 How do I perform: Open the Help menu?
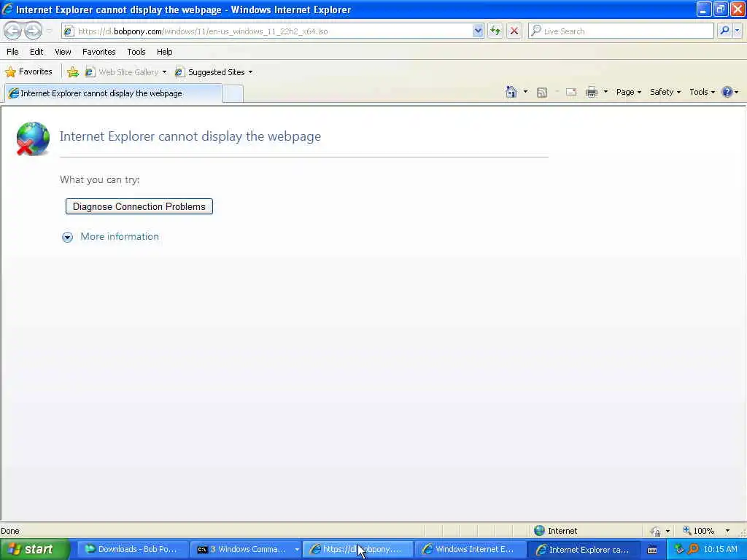[x=164, y=52]
